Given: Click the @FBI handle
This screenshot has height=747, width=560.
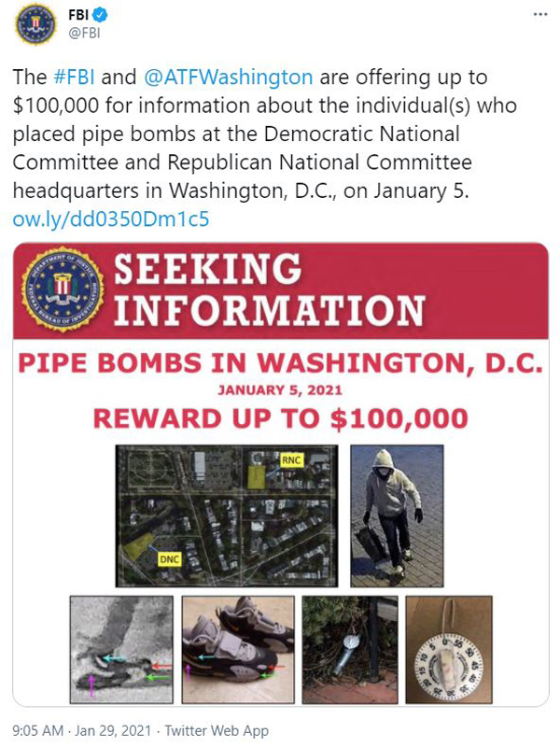Looking at the screenshot, I should click(84, 34).
